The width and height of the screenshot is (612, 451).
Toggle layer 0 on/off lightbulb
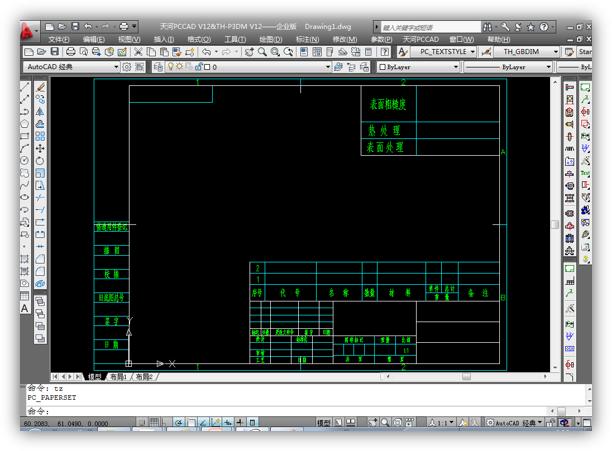coord(172,67)
